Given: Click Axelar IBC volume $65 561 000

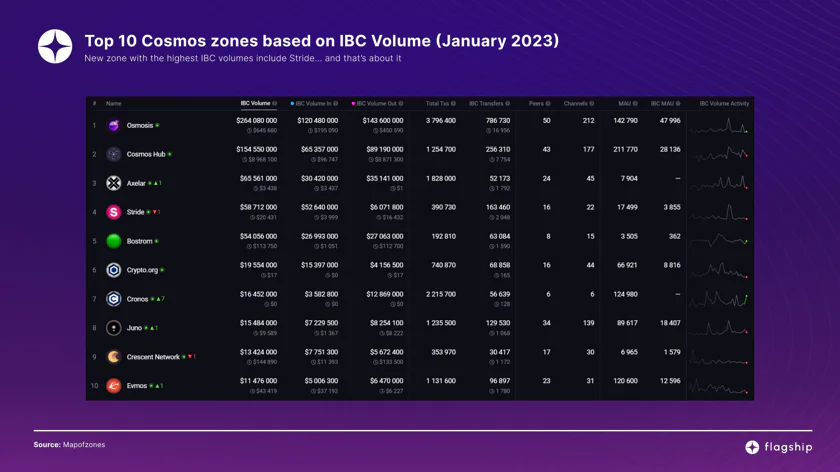Looking at the screenshot, I should coord(258,178).
